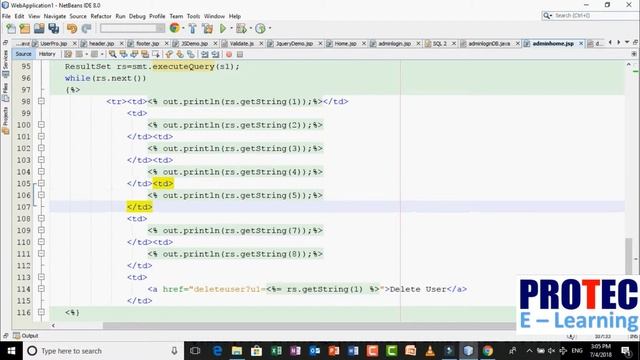The height and width of the screenshot is (360, 640).
Task: Collapse the code fold on line 100
Action: (41, 124)
